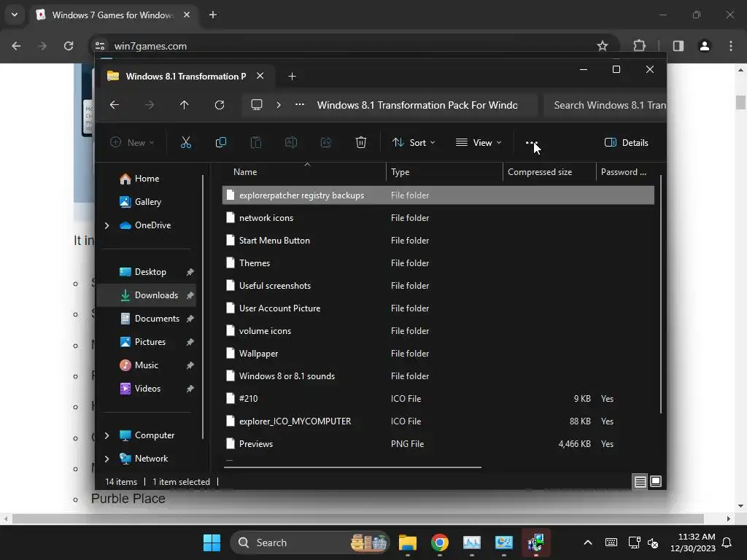This screenshot has width=747, height=560.
Task: Add a new File Explorer tab
Action: (292, 76)
